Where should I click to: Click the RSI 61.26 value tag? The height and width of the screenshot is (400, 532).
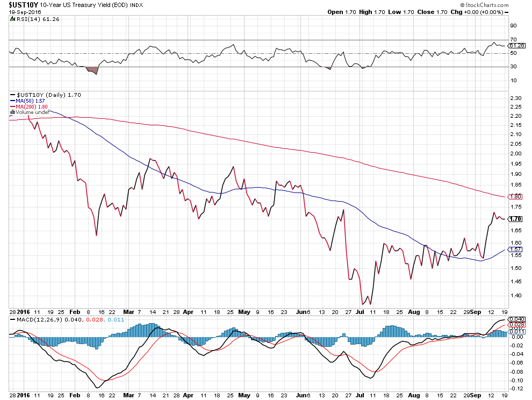513,46
